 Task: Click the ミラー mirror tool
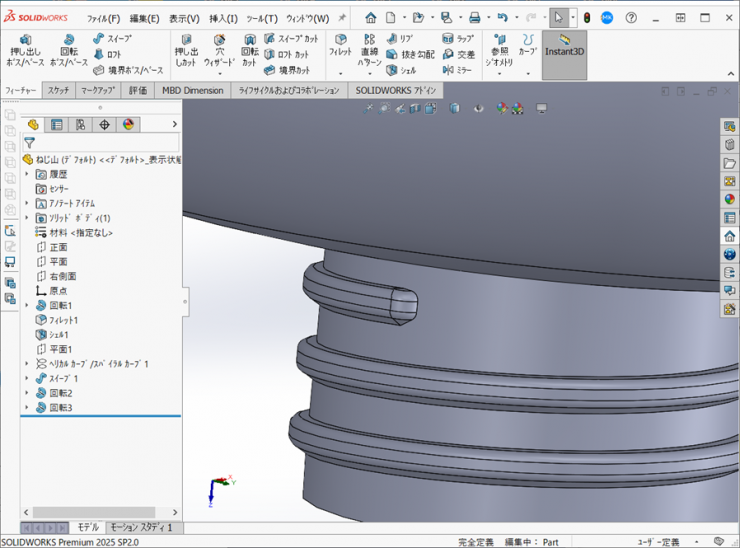[457, 71]
